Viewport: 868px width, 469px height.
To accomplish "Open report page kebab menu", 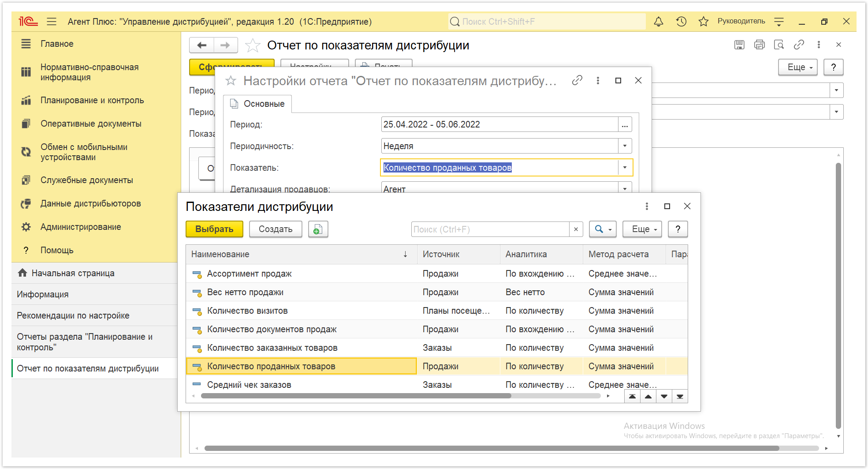I will point(819,45).
